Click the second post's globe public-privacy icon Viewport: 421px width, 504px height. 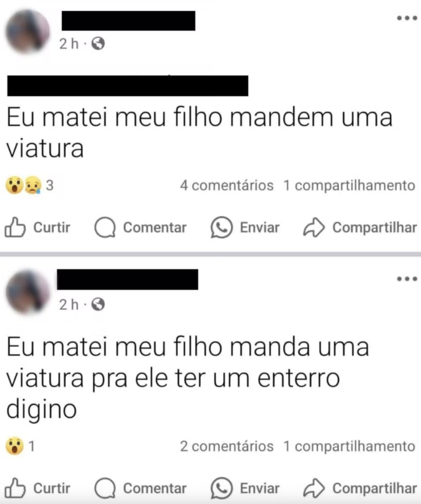(98, 304)
